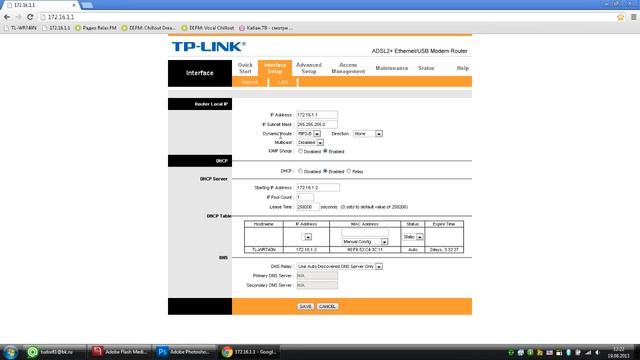Open the Windows Start menu
Image resolution: width=640 pixels, height=360 pixels.
pos(10,352)
